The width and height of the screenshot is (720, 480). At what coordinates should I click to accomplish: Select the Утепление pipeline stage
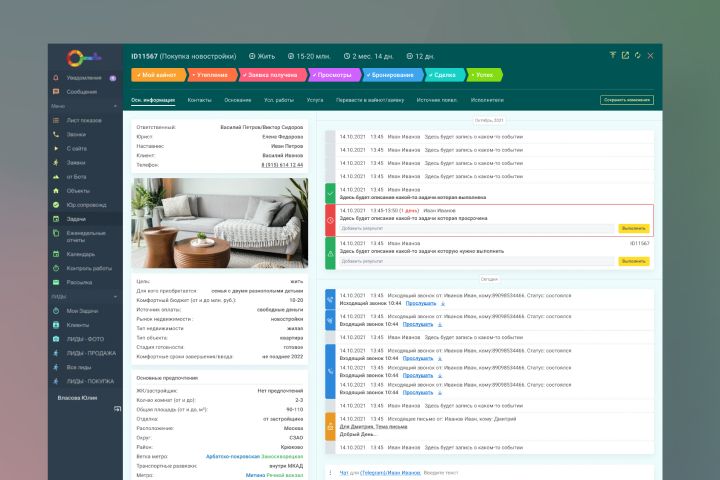(212, 75)
